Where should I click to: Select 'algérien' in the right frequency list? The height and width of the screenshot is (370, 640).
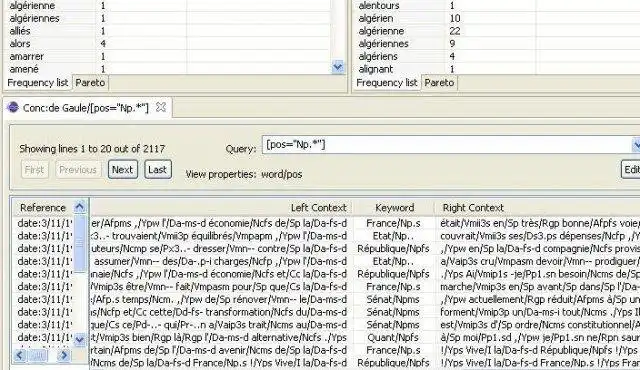pos(376,18)
